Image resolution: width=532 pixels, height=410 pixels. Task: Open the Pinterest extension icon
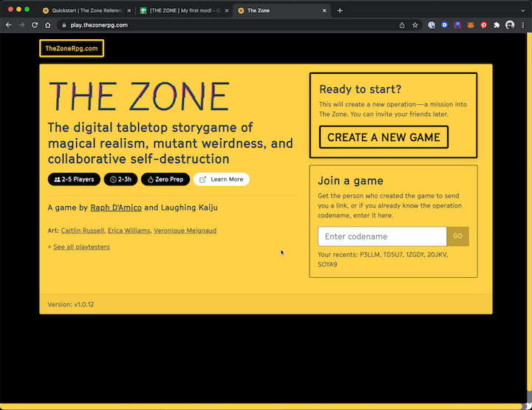483,25
